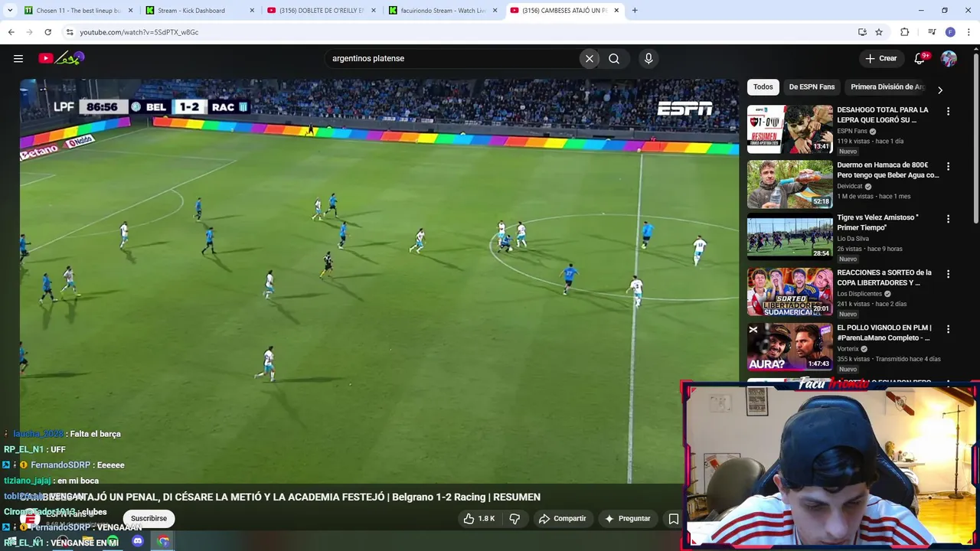Run search with magnifying glass icon
Screen dimensions: 980x551
[x=614, y=58]
